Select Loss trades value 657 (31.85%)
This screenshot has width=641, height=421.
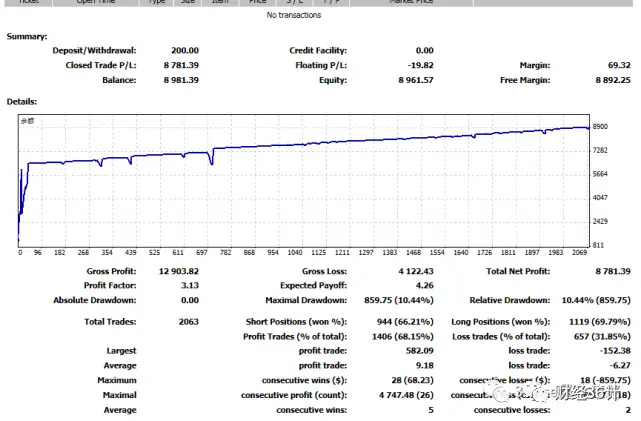point(602,337)
